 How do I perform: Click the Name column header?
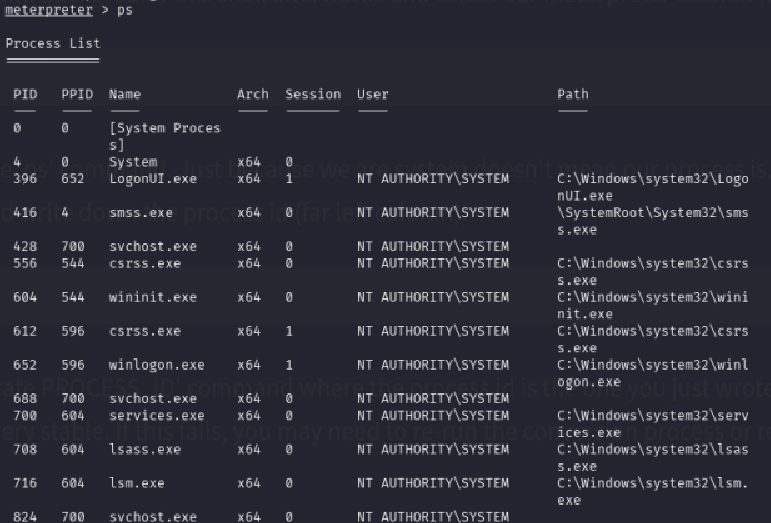coord(125,94)
